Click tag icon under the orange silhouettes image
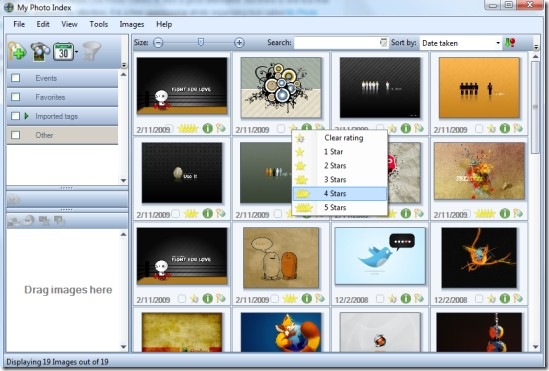The image size is (549, 371). [517, 128]
